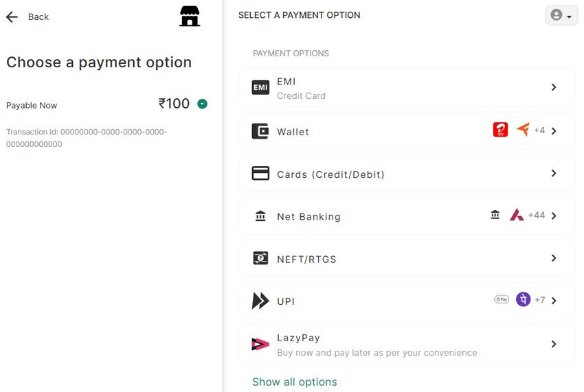Expand the payable amount details dropdown
This screenshot has width=584, height=392.
click(202, 104)
